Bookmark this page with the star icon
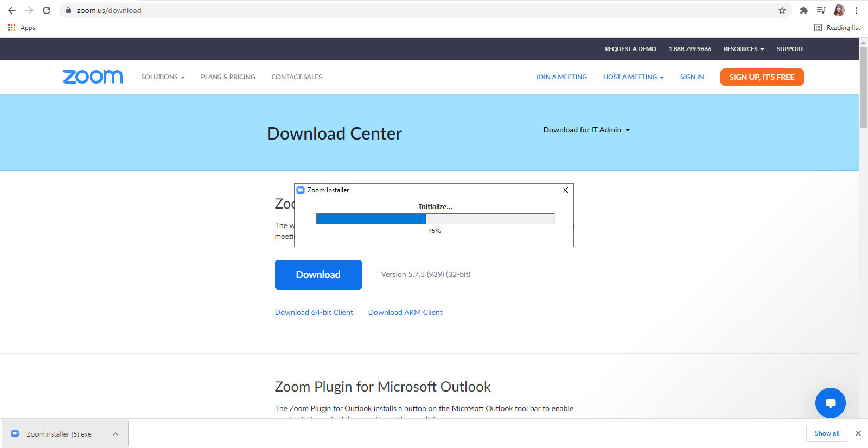 782,10
